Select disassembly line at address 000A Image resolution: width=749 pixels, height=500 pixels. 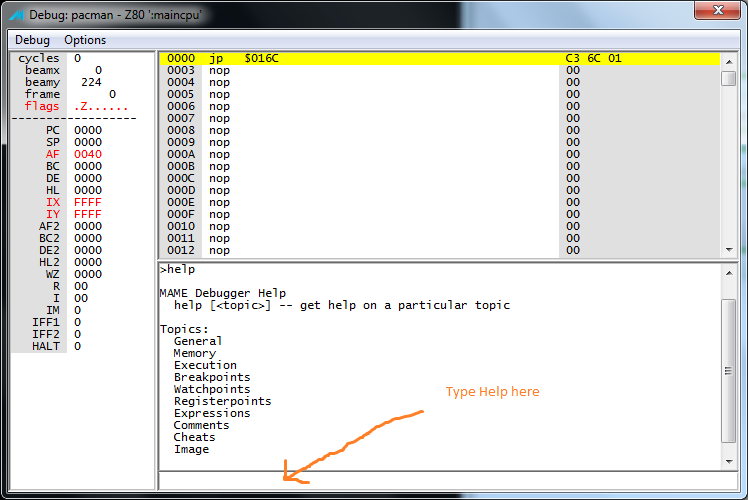click(439, 154)
